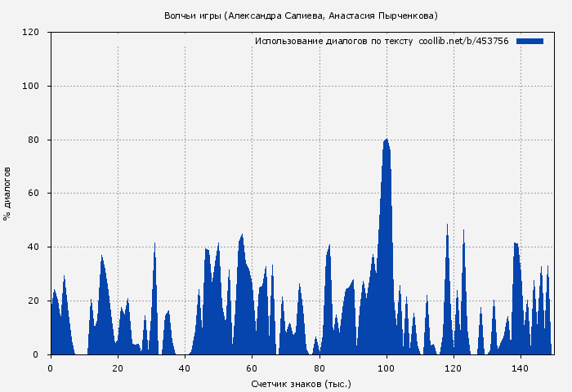Click the 20 tick label on the horizontal axis
Viewport: 572px width, 392px height.
click(x=118, y=367)
